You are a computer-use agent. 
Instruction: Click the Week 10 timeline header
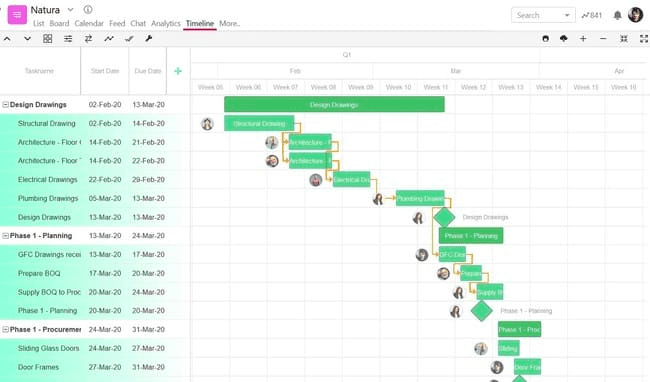coord(398,87)
